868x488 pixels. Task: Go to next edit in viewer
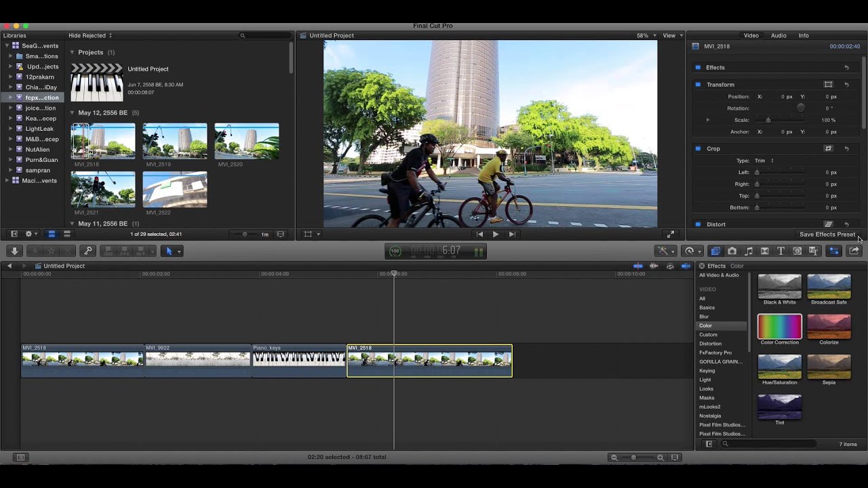(512, 234)
